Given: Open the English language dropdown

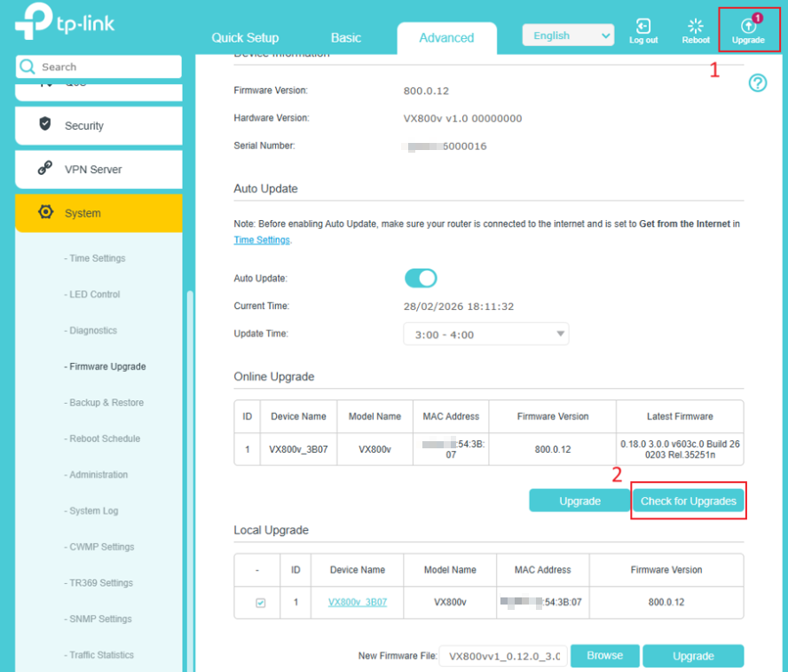Looking at the screenshot, I should [568, 36].
